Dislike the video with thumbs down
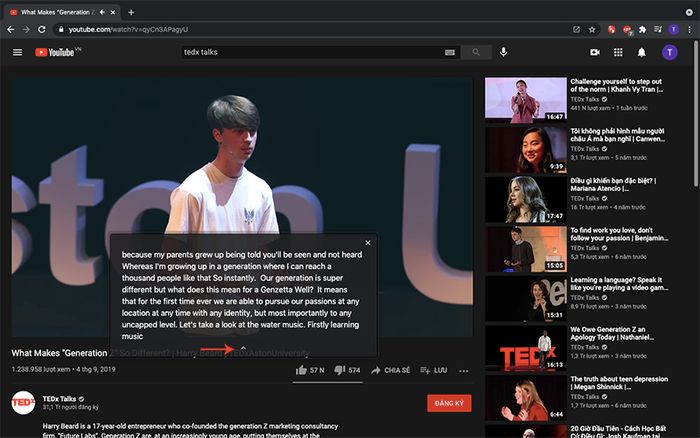The image size is (700, 438). (x=340, y=370)
